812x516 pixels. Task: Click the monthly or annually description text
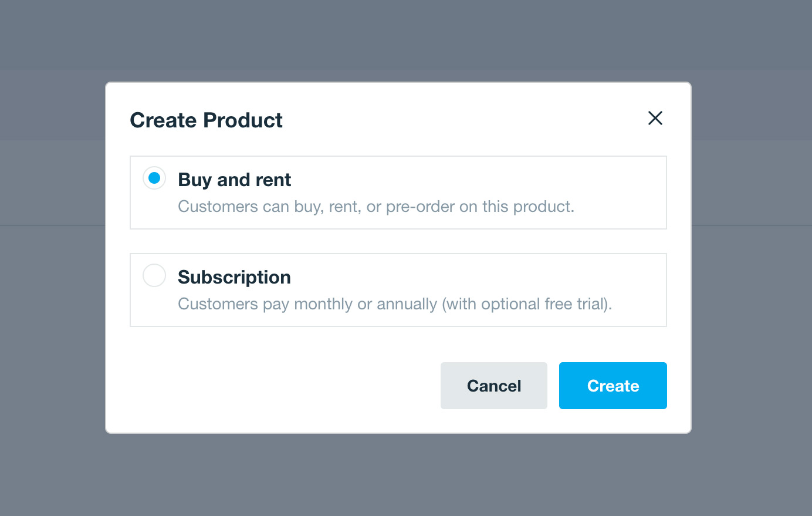tap(394, 304)
